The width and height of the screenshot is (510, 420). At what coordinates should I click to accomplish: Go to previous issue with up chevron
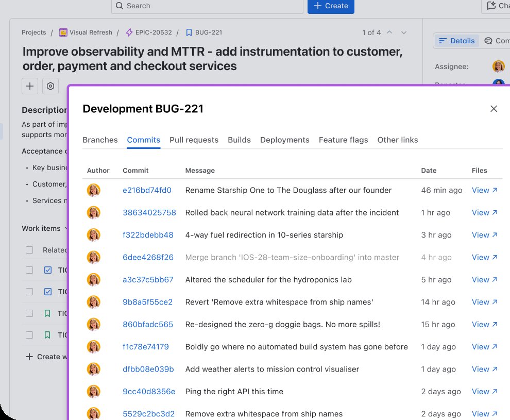pyautogui.click(x=389, y=32)
